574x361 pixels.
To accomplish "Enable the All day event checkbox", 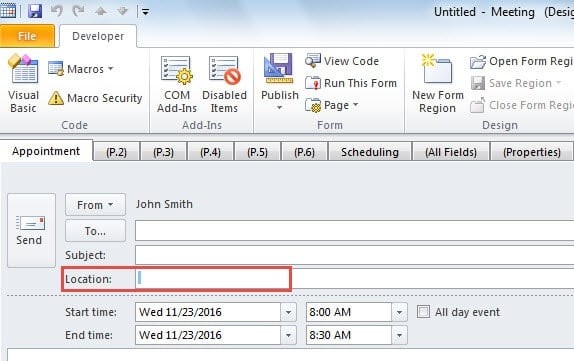I will pyautogui.click(x=423, y=312).
